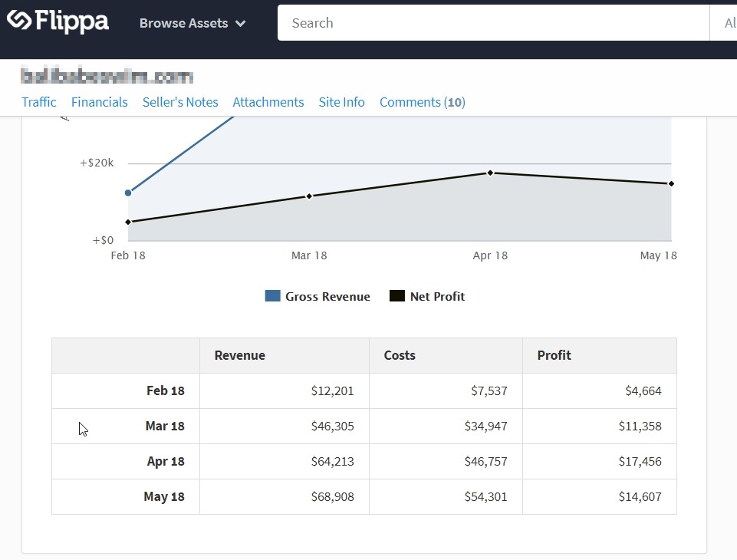Open the Traffic section tab

click(x=39, y=102)
